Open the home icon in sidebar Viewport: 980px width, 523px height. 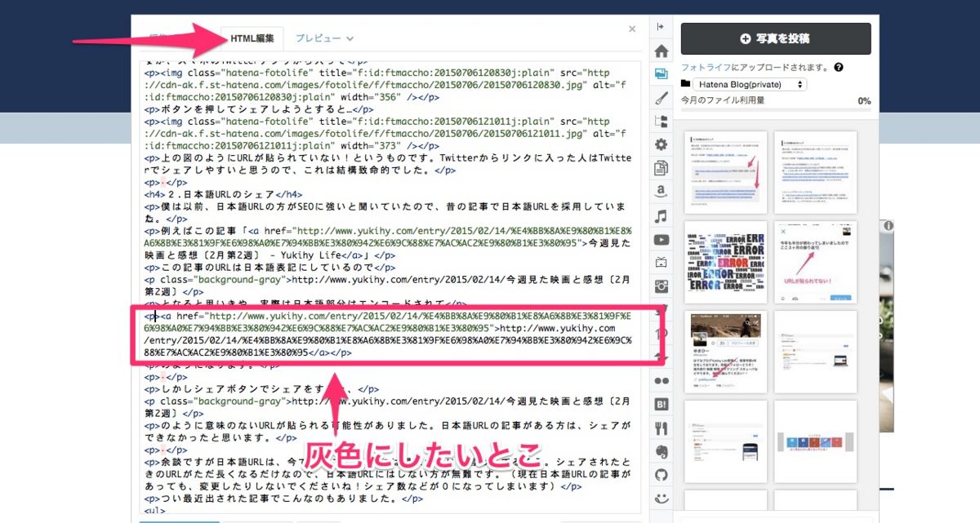click(661, 51)
